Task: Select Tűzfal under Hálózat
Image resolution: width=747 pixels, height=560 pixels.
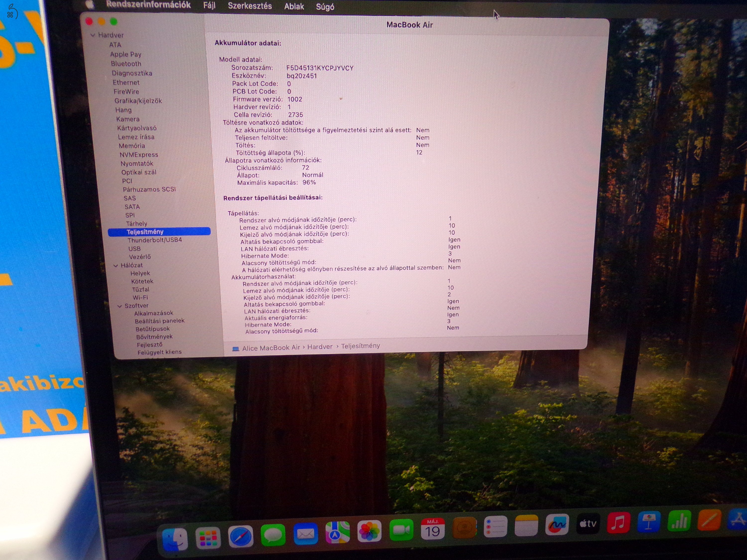Action: tap(140, 289)
